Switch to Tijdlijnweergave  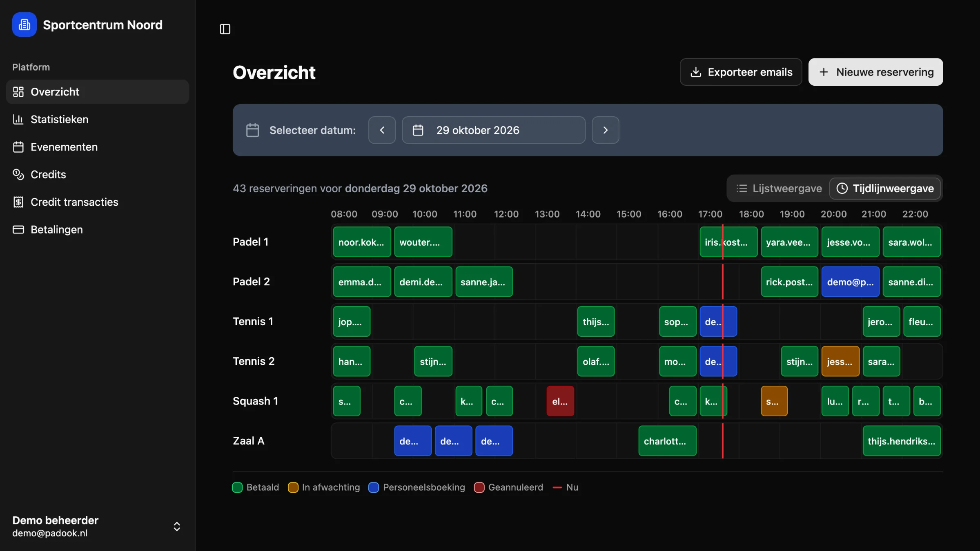pyautogui.click(x=885, y=188)
